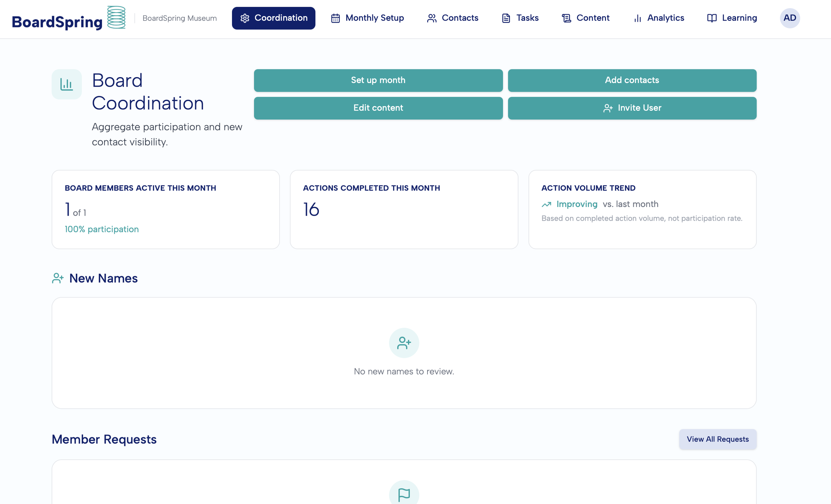The image size is (831, 504).
Task: Click the Add contacts button
Action: coord(632,81)
